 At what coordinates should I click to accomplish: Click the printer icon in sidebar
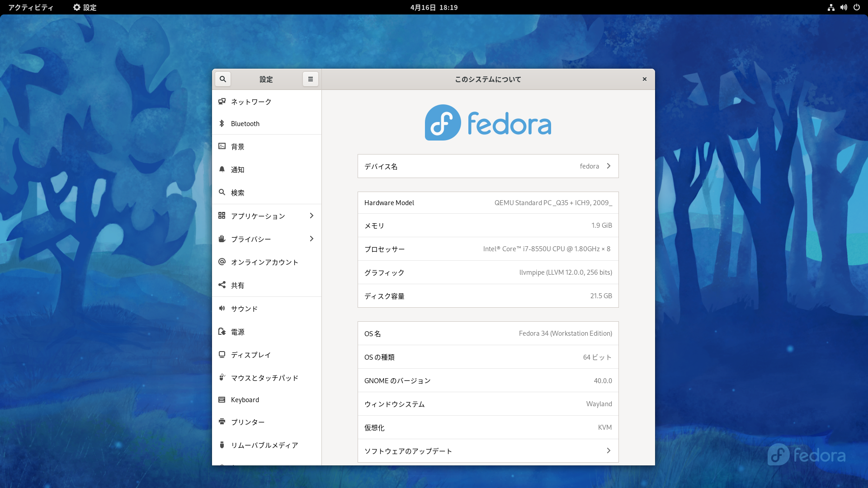(x=222, y=422)
